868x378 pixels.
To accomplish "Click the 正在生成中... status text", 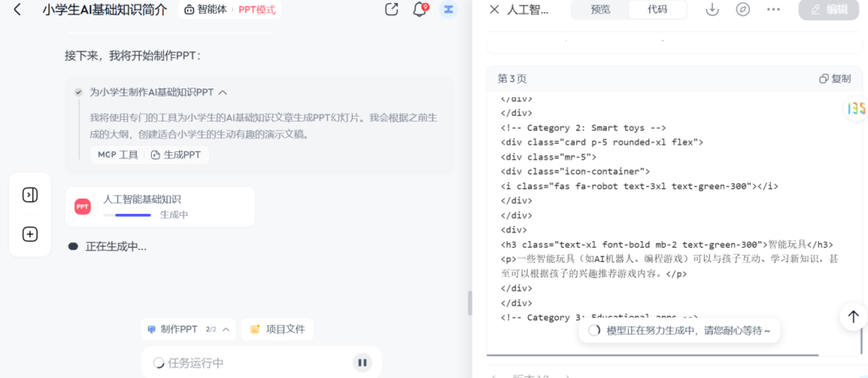I will coord(117,247).
